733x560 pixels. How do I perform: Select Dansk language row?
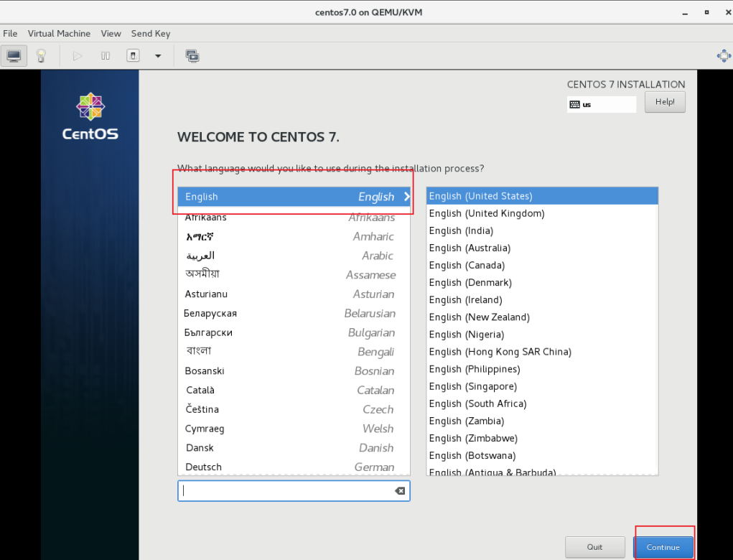click(294, 448)
